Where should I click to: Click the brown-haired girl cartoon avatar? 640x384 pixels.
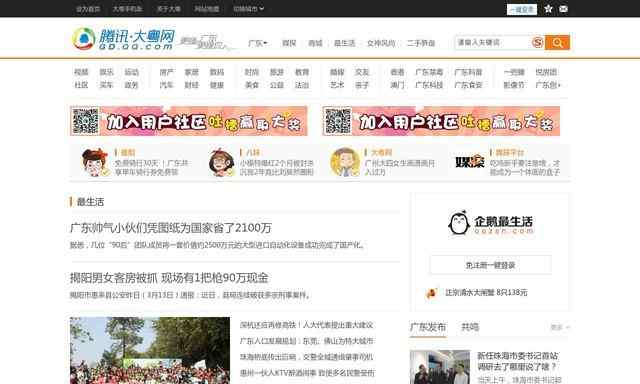[x=221, y=162]
